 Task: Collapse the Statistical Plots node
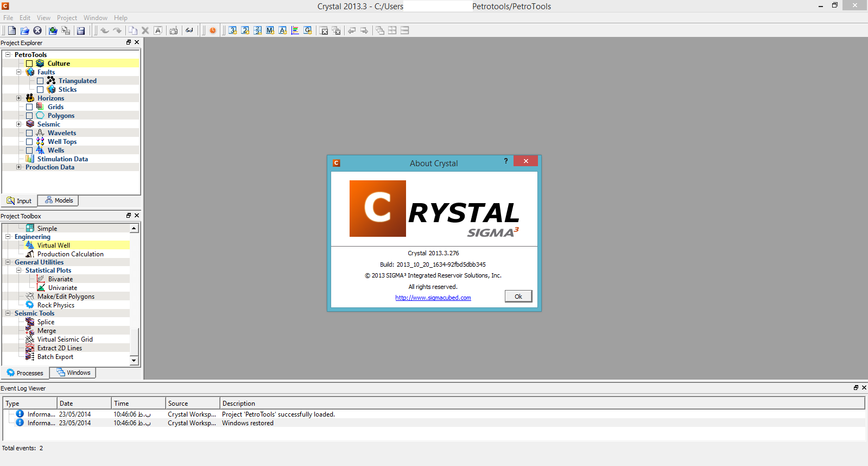tap(18, 270)
